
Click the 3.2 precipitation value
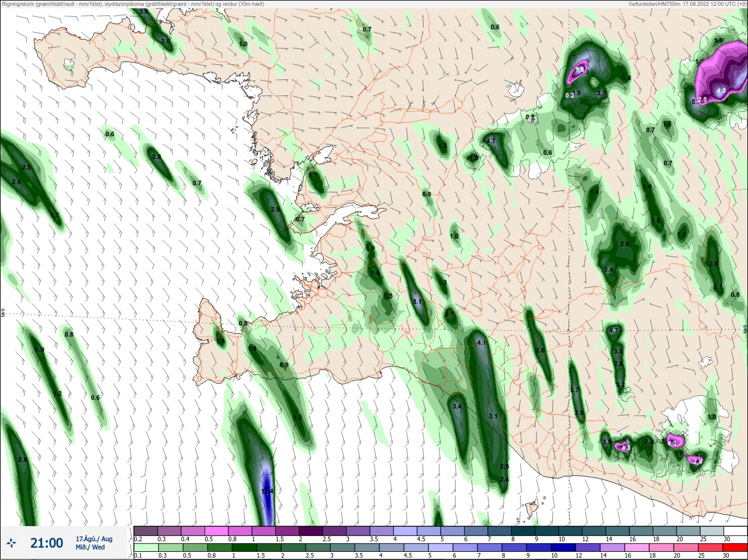[x=621, y=385]
